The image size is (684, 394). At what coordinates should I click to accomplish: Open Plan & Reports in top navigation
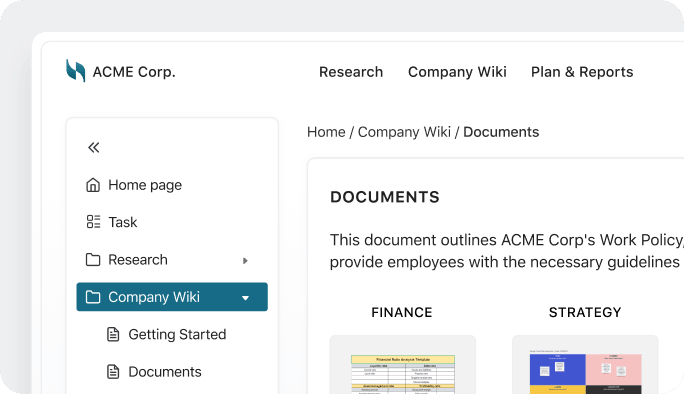[x=582, y=72]
